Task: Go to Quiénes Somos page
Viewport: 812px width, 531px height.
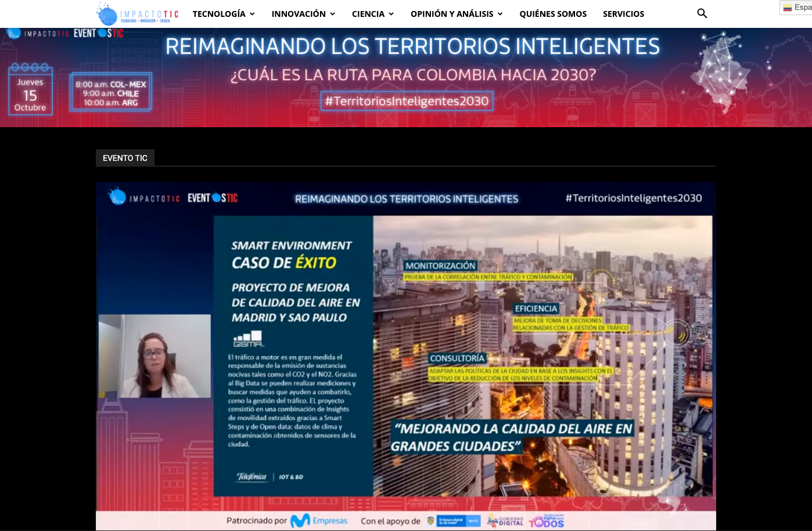Action: click(x=553, y=14)
